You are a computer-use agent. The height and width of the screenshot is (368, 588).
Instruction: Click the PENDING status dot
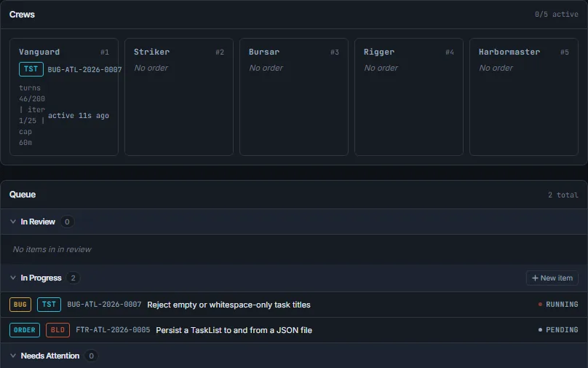click(x=540, y=329)
